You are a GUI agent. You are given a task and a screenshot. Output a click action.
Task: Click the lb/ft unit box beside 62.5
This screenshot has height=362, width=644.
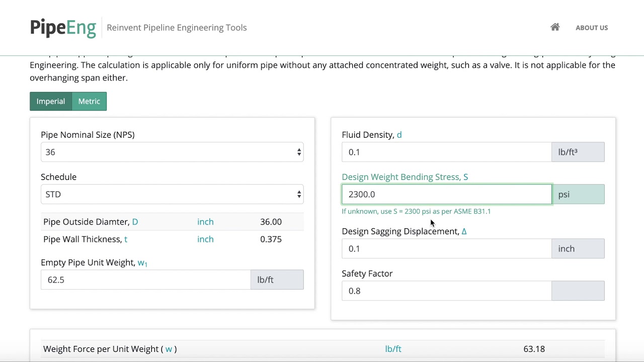pyautogui.click(x=277, y=280)
